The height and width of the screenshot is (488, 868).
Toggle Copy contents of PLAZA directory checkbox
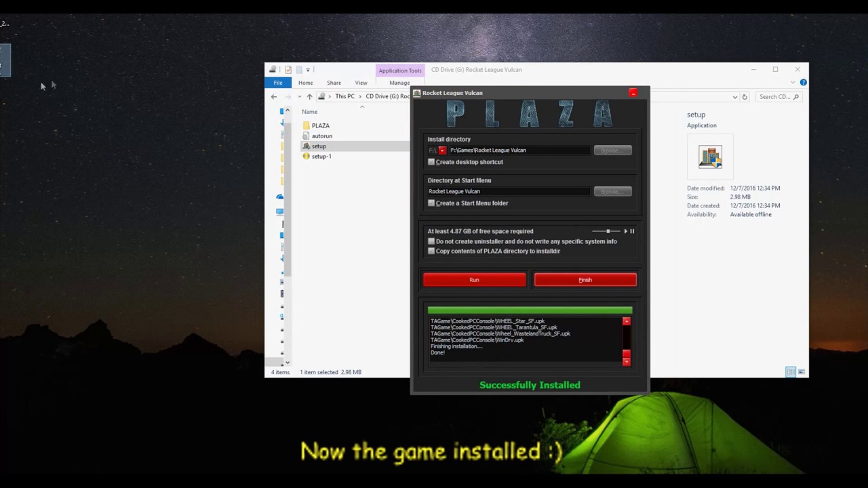tap(431, 251)
